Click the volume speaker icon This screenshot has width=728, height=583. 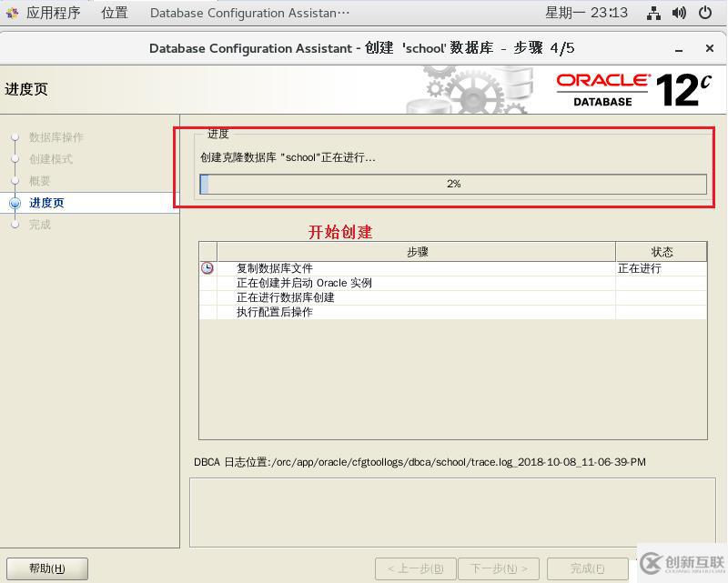(x=679, y=13)
